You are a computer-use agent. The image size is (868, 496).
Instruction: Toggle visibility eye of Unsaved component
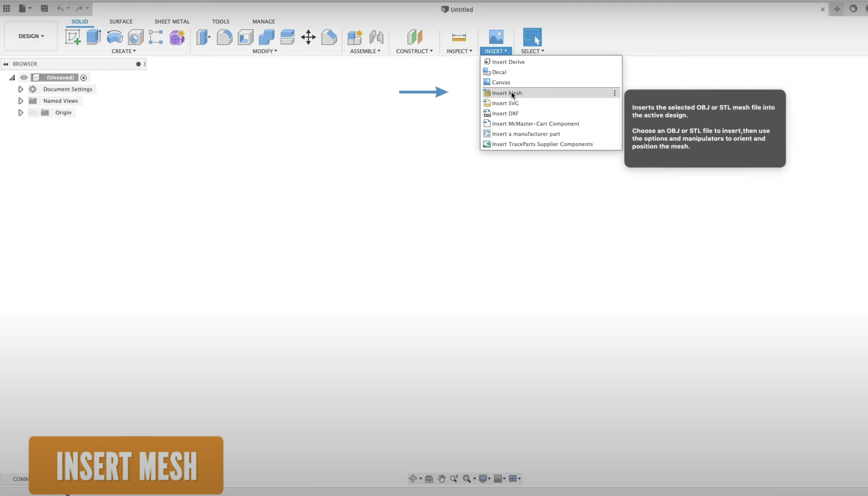[x=24, y=78]
